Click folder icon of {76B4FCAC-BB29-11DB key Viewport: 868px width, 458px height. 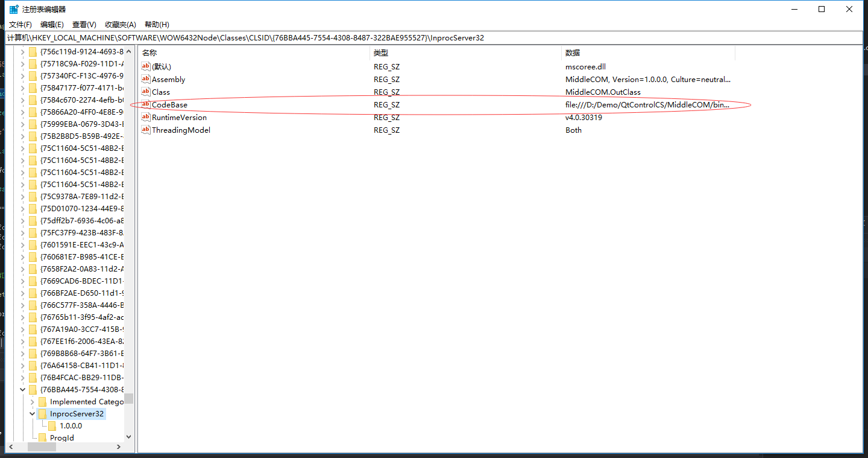coord(33,377)
